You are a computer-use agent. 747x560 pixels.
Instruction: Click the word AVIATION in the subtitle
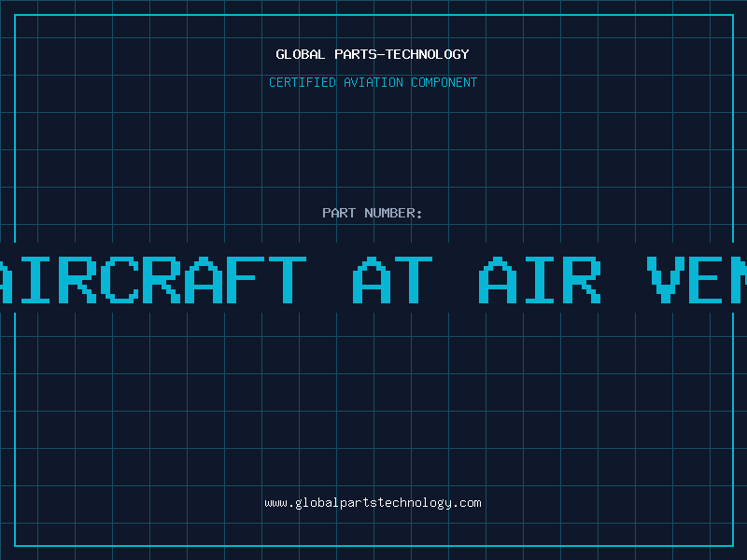coord(373,82)
